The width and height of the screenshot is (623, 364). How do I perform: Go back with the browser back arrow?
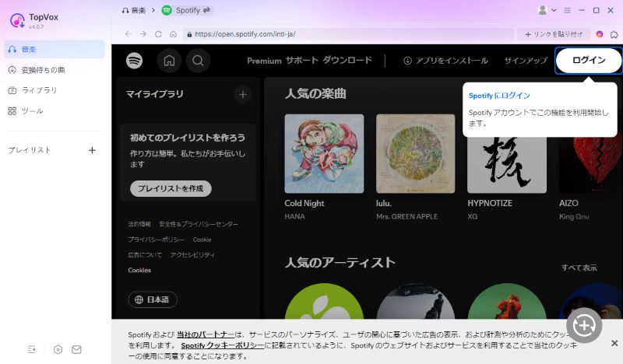[128, 34]
